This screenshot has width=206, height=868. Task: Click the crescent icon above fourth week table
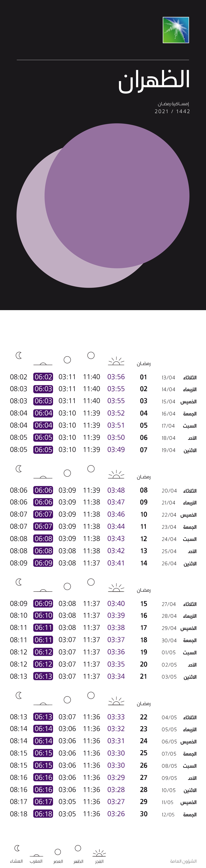pos(19,695)
